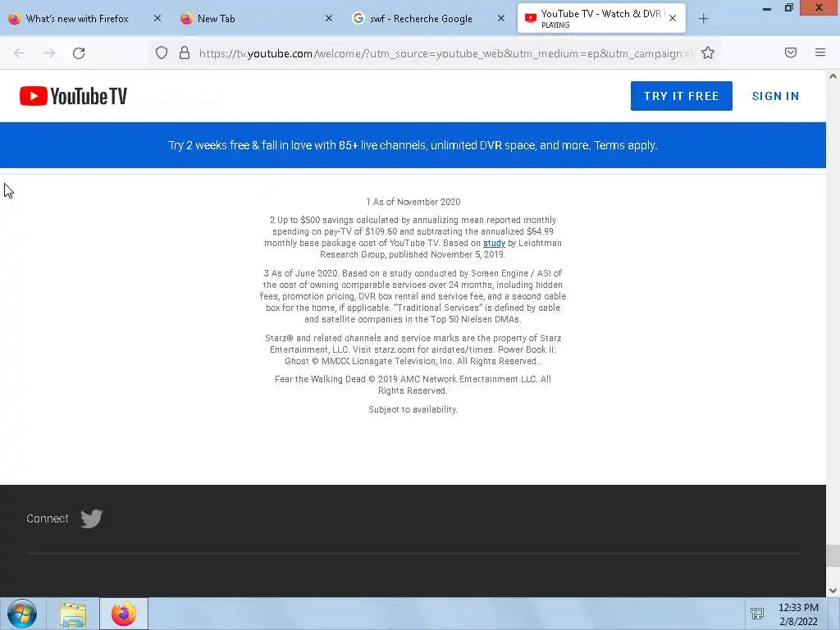Open the study link by Leichtman Research
Viewport: 840px width, 630px height.
coord(494,243)
